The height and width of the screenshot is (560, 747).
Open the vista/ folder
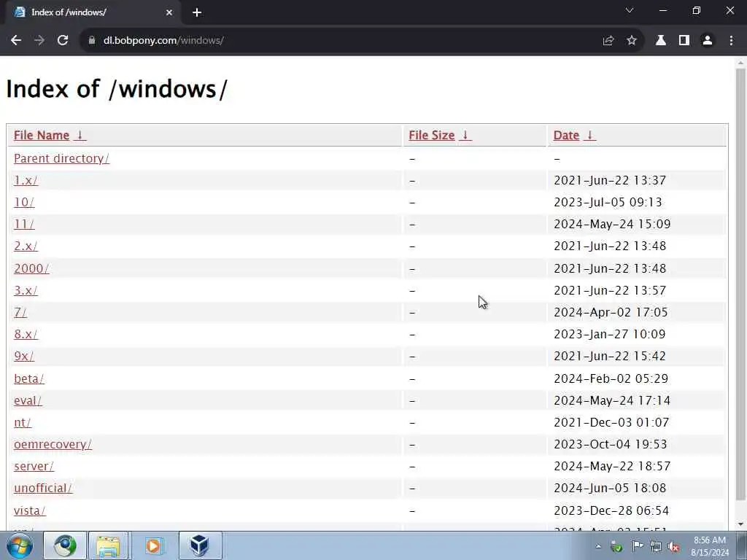[x=29, y=510]
